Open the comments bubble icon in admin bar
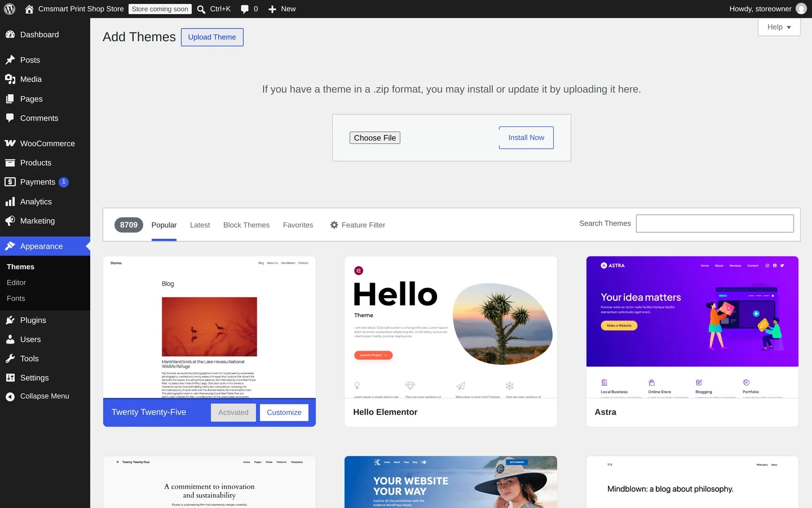812x508 pixels. click(x=245, y=9)
